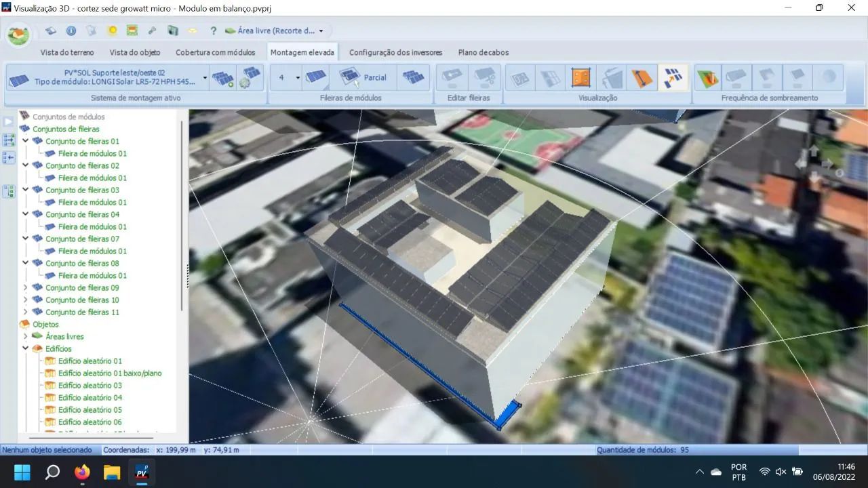Select Edifício aleatório 06 item

tap(90, 422)
